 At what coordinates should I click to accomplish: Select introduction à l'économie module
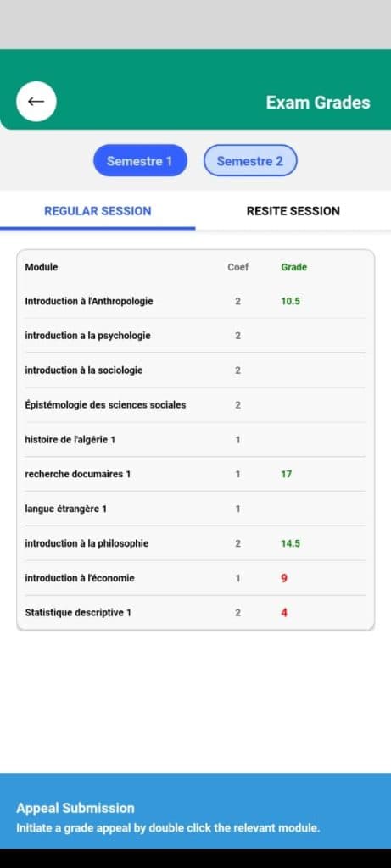coord(195,578)
